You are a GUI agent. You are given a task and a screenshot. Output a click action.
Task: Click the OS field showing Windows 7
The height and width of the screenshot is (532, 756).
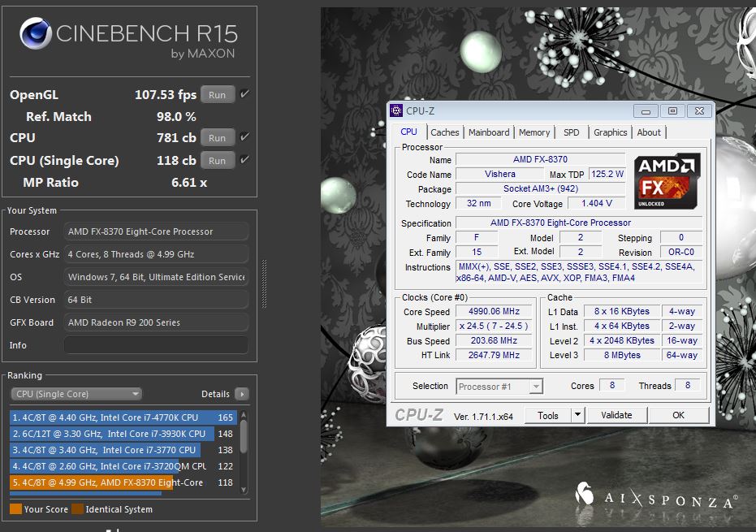pos(156,277)
